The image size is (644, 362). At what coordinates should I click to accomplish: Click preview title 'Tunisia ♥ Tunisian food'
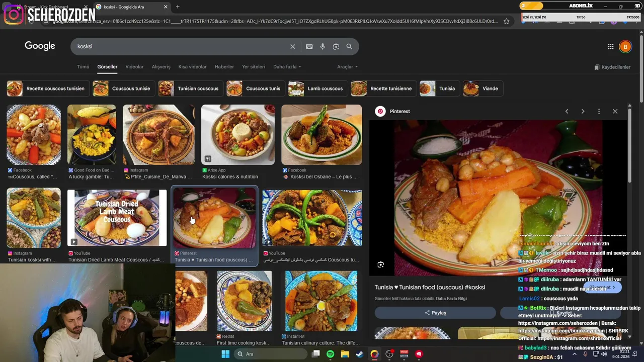click(430, 287)
